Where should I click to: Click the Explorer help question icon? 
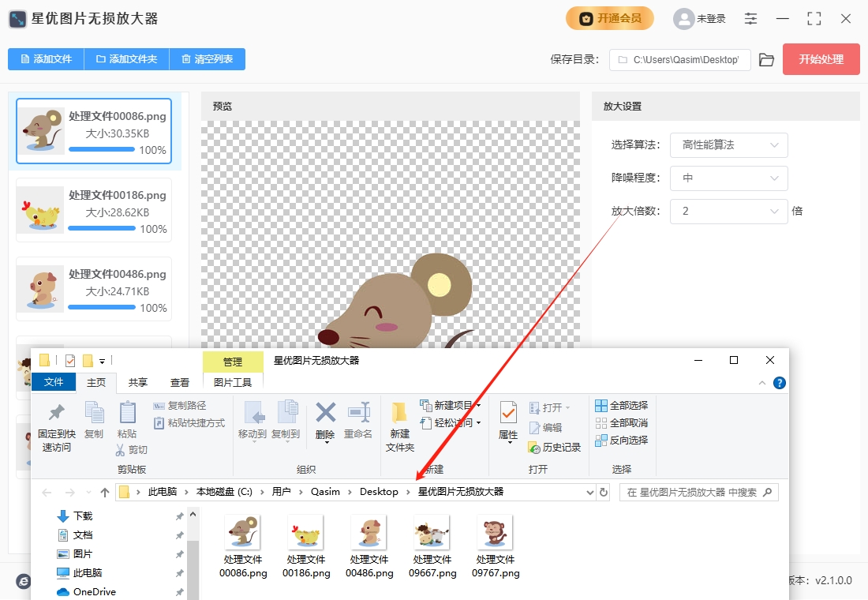point(779,383)
